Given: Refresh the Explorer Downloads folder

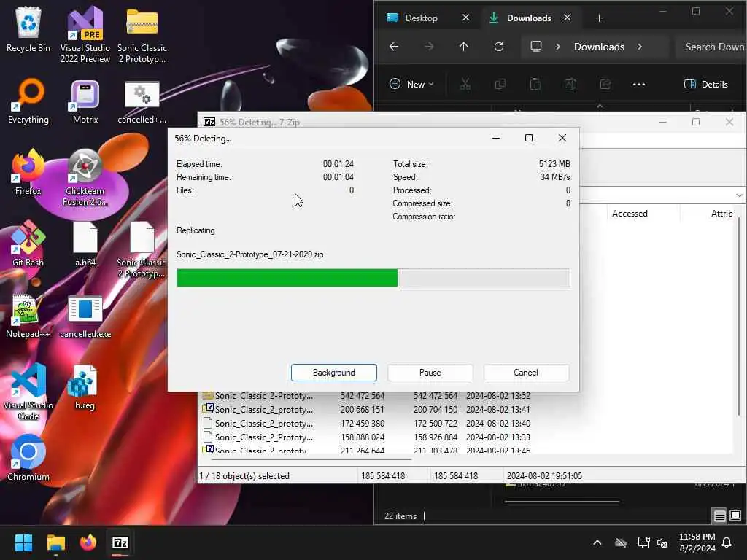Looking at the screenshot, I should click(x=499, y=47).
